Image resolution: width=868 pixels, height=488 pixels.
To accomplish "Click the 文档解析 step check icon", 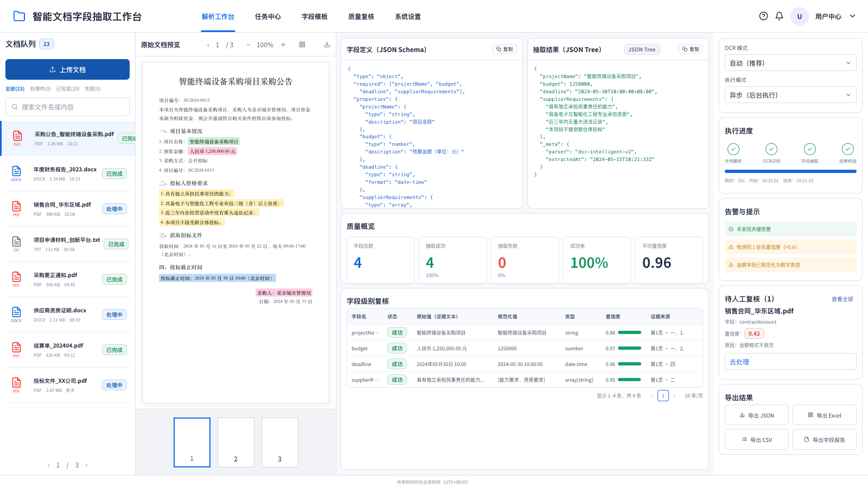I will click(733, 149).
